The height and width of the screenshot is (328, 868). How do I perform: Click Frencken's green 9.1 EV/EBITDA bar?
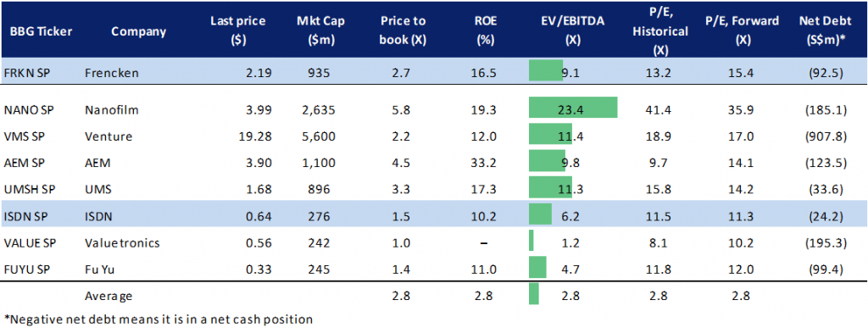tap(546, 71)
